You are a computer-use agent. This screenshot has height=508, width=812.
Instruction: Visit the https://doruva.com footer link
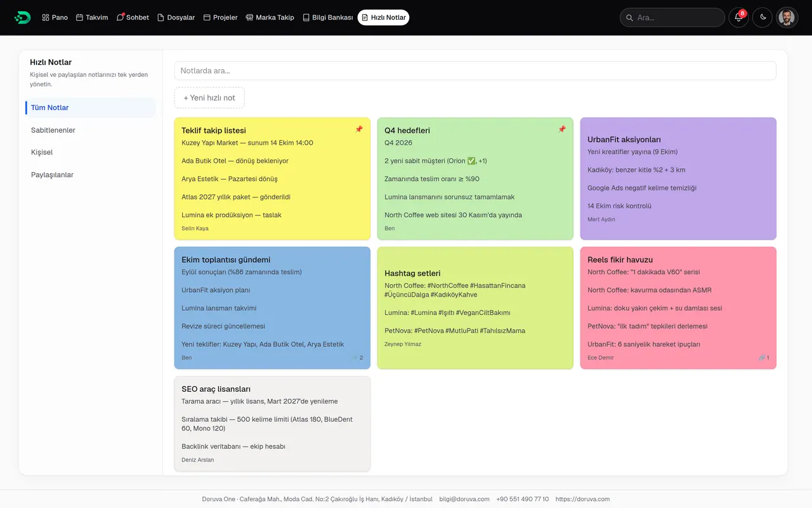[582, 499]
